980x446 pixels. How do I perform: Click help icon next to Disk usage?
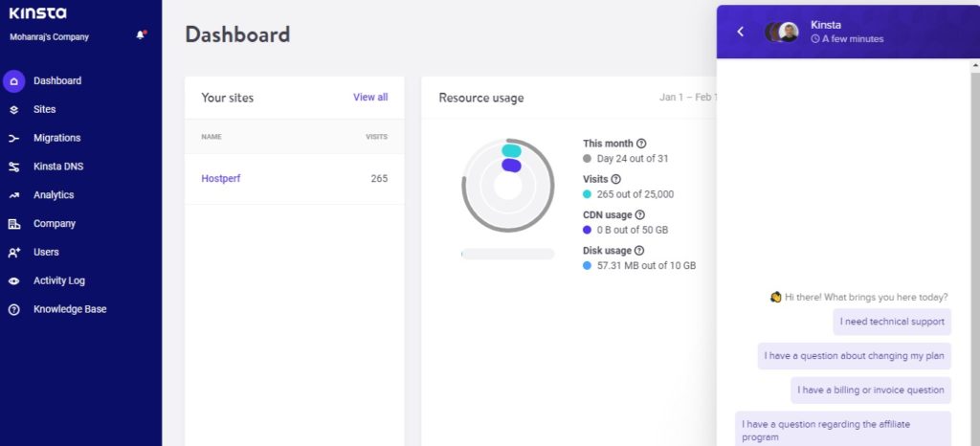pyautogui.click(x=638, y=250)
